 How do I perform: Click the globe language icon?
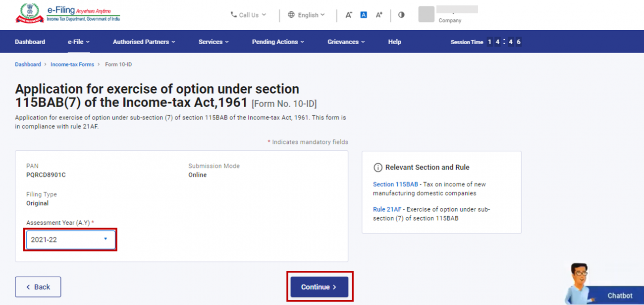pos(291,15)
